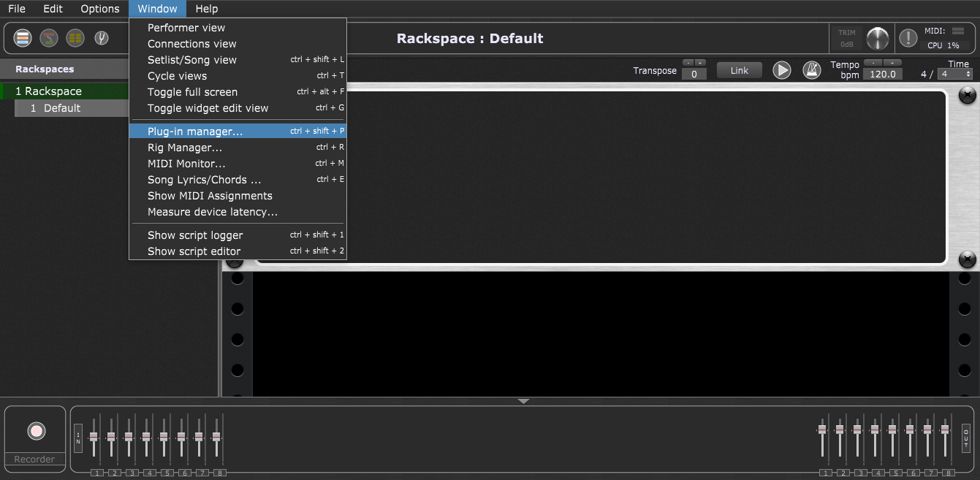Select the Default variation row
This screenshot has width=980, height=480.
tap(72, 108)
